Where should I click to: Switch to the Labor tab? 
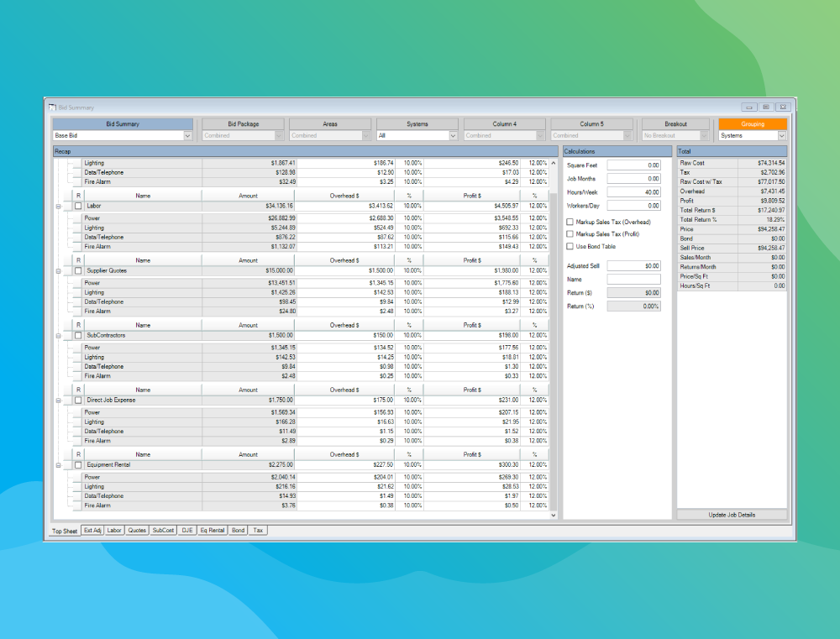tap(114, 531)
